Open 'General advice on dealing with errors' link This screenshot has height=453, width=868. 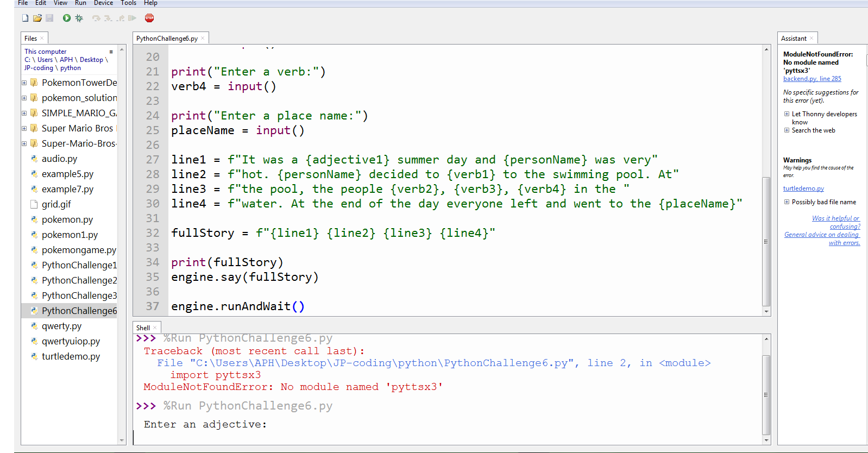(822, 238)
